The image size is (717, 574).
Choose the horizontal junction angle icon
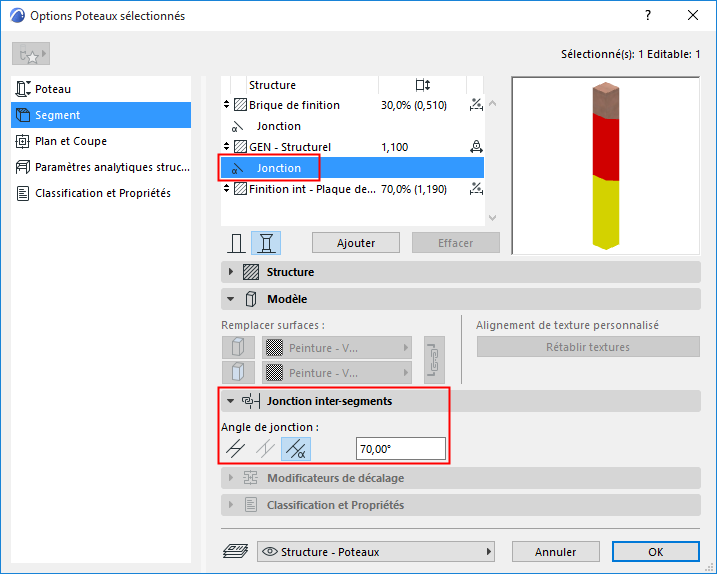point(236,449)
